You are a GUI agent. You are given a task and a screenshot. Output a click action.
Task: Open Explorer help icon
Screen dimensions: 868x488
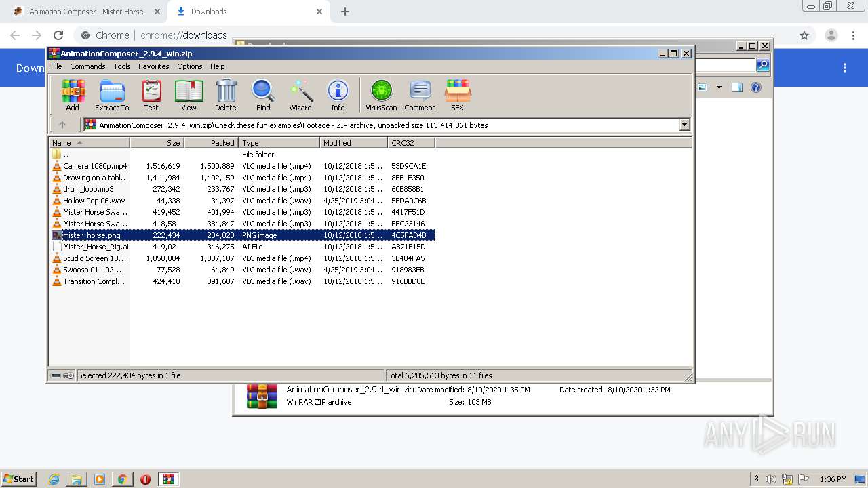coord(756,87)
